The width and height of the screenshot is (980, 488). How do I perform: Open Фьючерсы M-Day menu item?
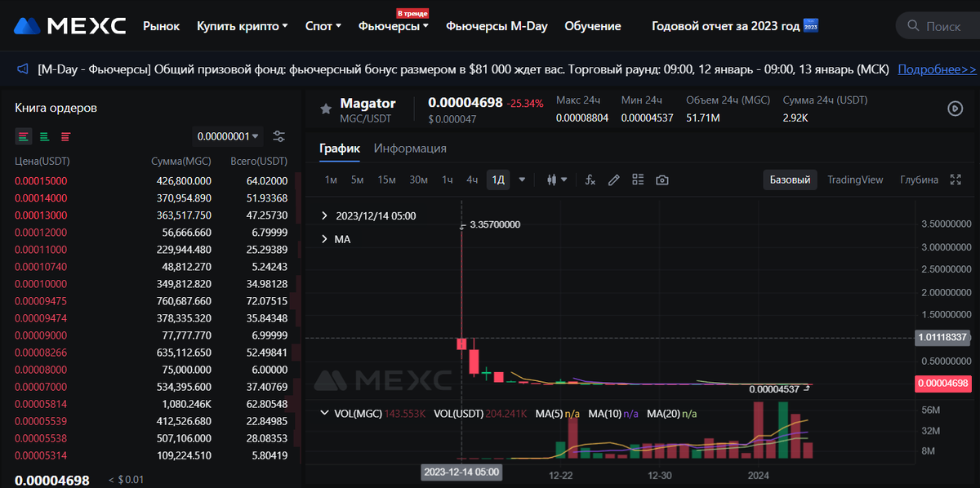pos(497,26)
